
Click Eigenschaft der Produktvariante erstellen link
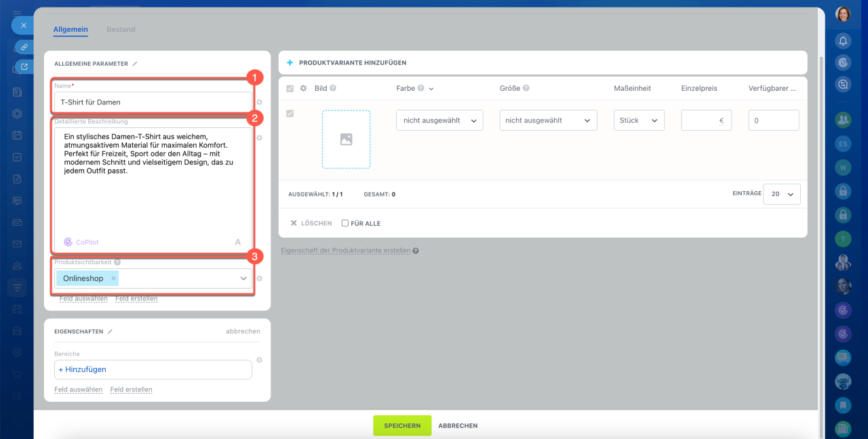coord(345,250)
